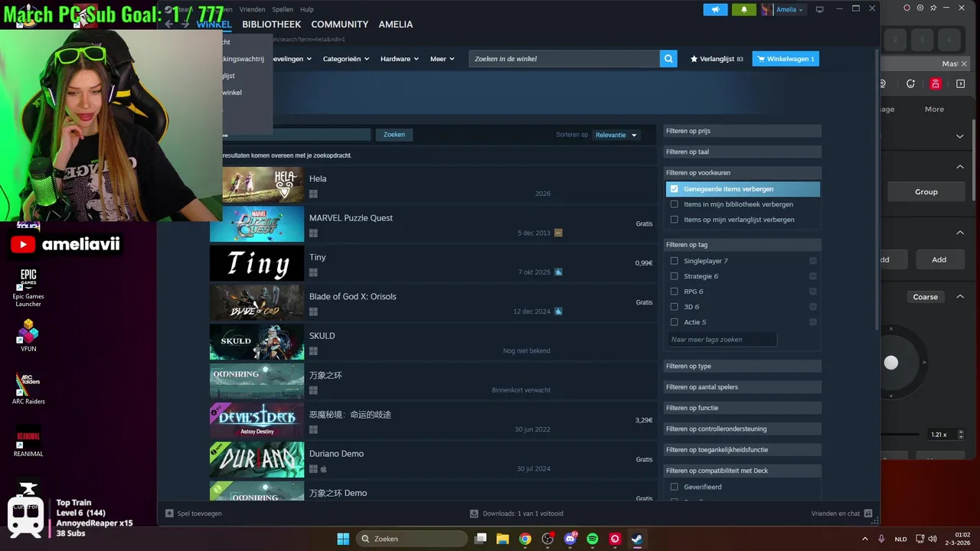Image resolution: width=980 pixels, height=551 pixels.
Task: Click the Zoeken in de winkel search field
Action: tap(564, 59)
